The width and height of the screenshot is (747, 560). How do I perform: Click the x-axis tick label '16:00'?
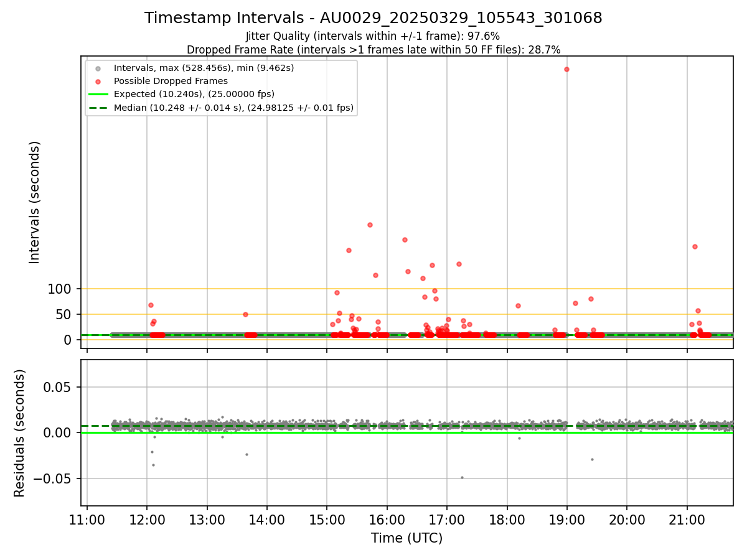coord(387,519)
